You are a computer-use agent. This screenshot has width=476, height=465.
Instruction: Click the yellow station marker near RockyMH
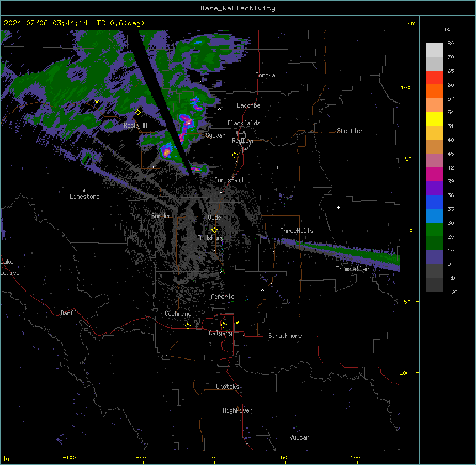(x=138, y=113)
